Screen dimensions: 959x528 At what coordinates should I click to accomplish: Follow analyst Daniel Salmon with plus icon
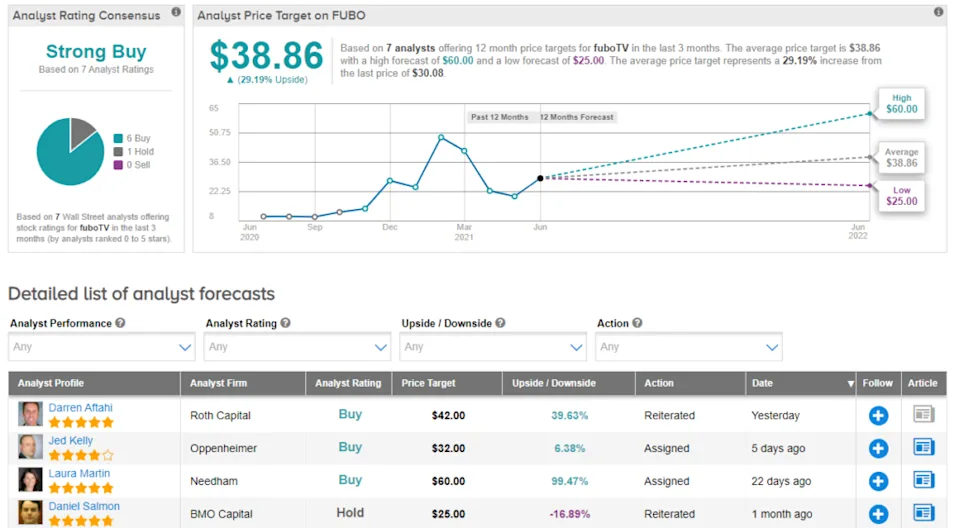(x=878, y=514)
